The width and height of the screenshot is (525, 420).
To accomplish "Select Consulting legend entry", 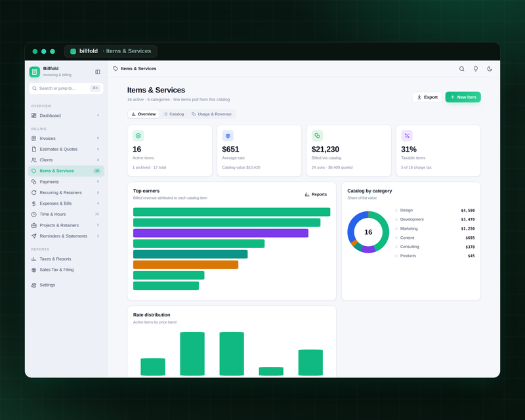I will [x=434, y=247].
